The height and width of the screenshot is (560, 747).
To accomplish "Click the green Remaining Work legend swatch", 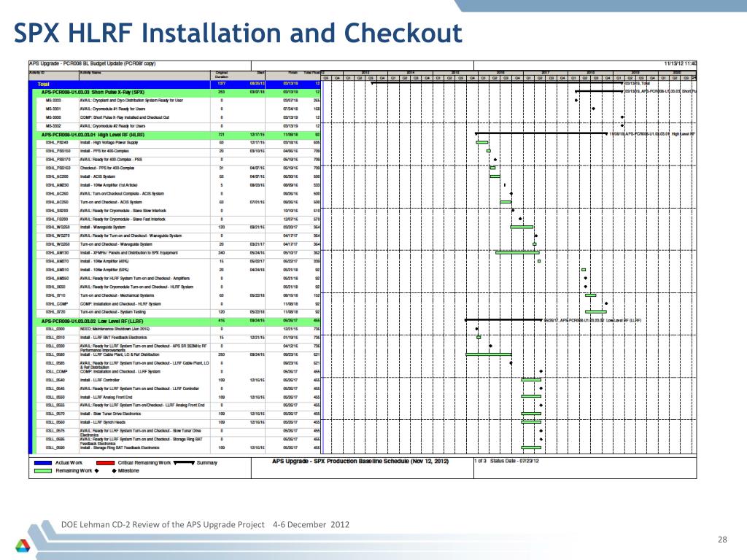I will pyautogui.click(x=43, y=471).
